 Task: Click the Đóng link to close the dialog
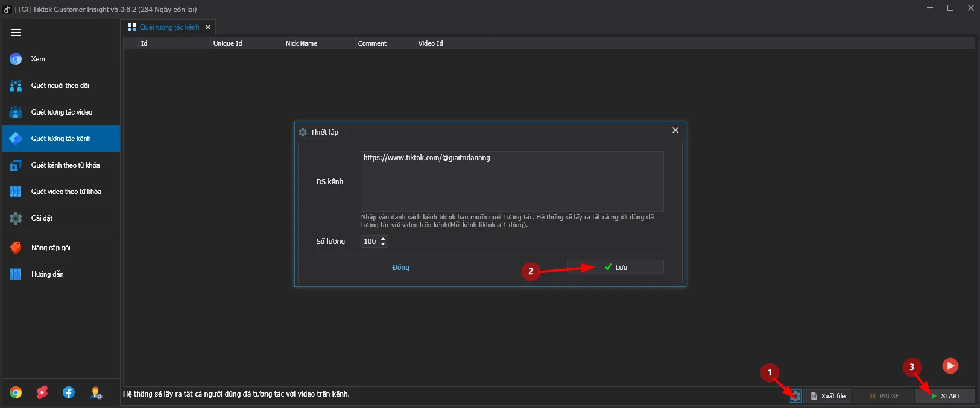click(x=400, y=268)
